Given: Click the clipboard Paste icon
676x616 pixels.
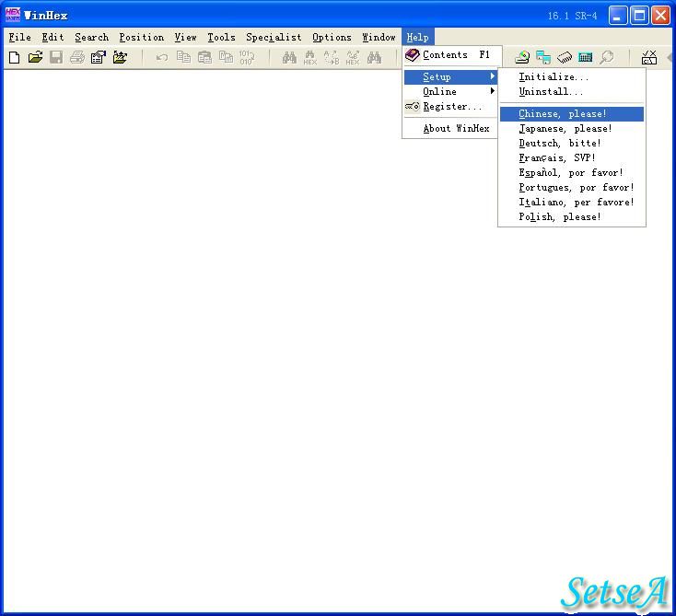Looking at the screenshot, I should click(x=204, y=57).
